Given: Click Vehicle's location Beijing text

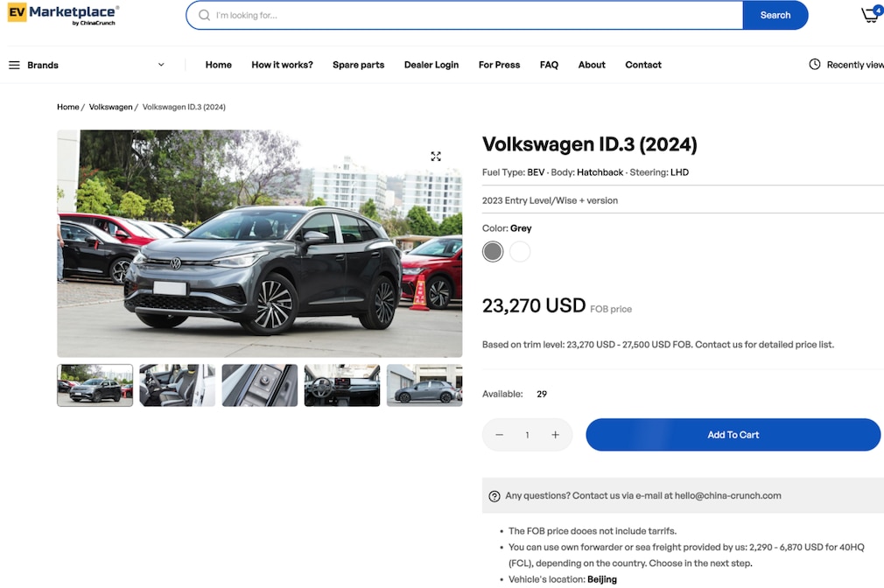Looking at the screenshot, I should point(563,579).
